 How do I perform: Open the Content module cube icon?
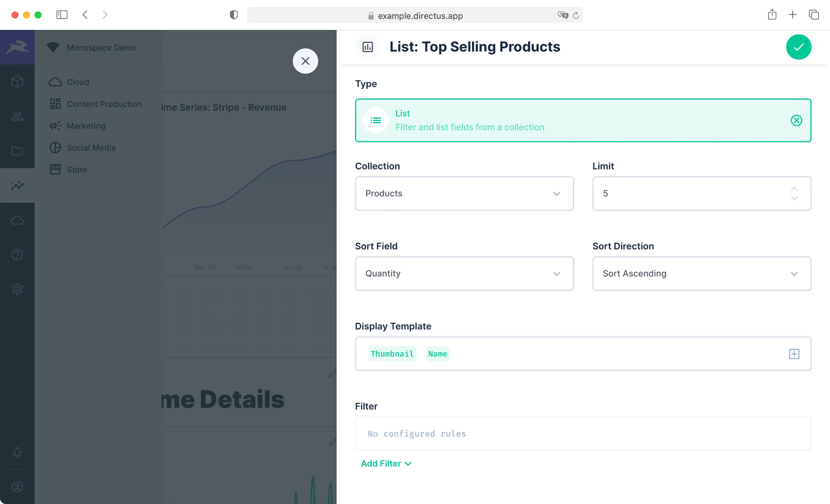(x=17, y=81)
